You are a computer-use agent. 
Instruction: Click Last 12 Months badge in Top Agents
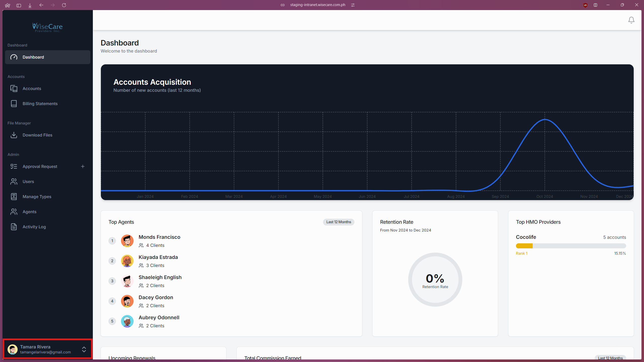[x=338, y=222]
